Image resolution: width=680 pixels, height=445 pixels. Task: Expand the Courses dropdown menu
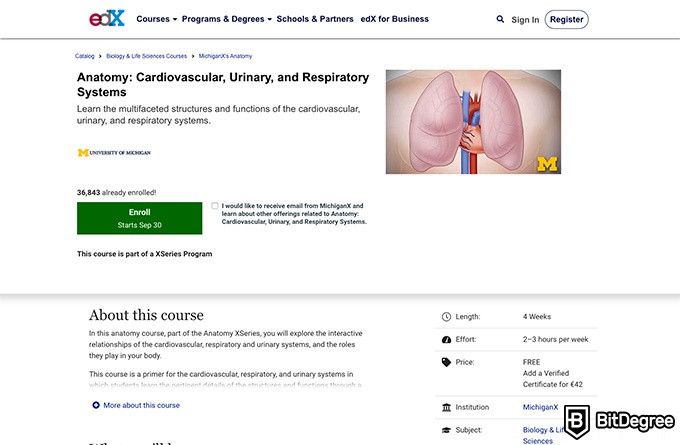click(157, 19)
